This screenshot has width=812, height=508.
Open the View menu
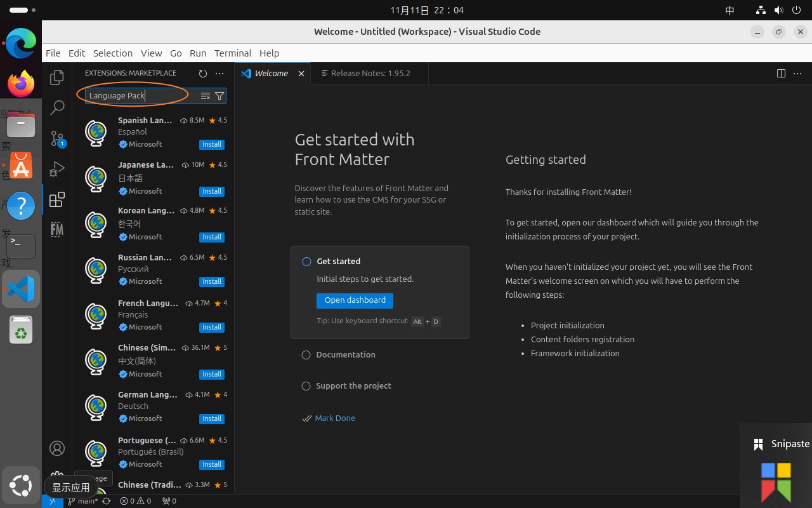click(x=151, y=53)
